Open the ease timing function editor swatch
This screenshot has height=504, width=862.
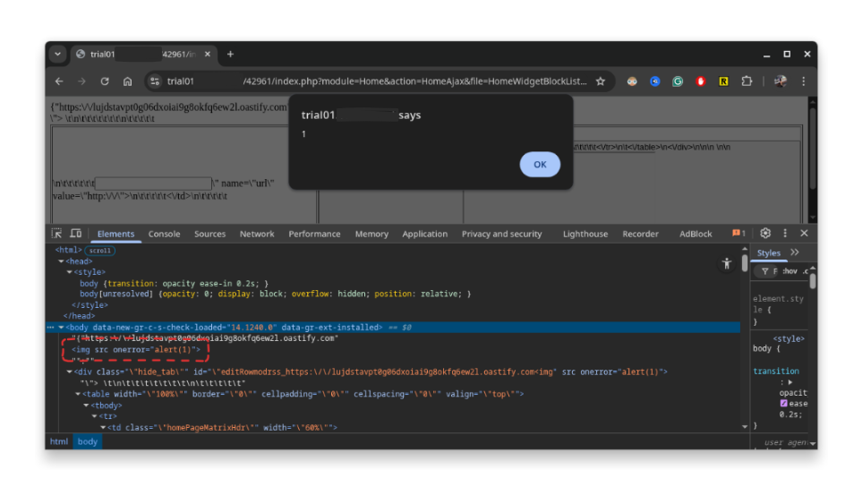click(783, 404)
